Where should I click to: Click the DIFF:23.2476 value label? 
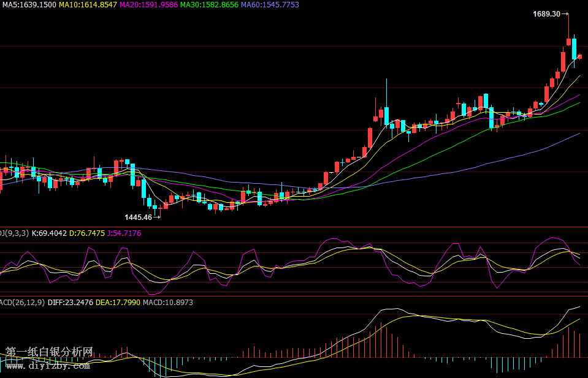[70, 303]
